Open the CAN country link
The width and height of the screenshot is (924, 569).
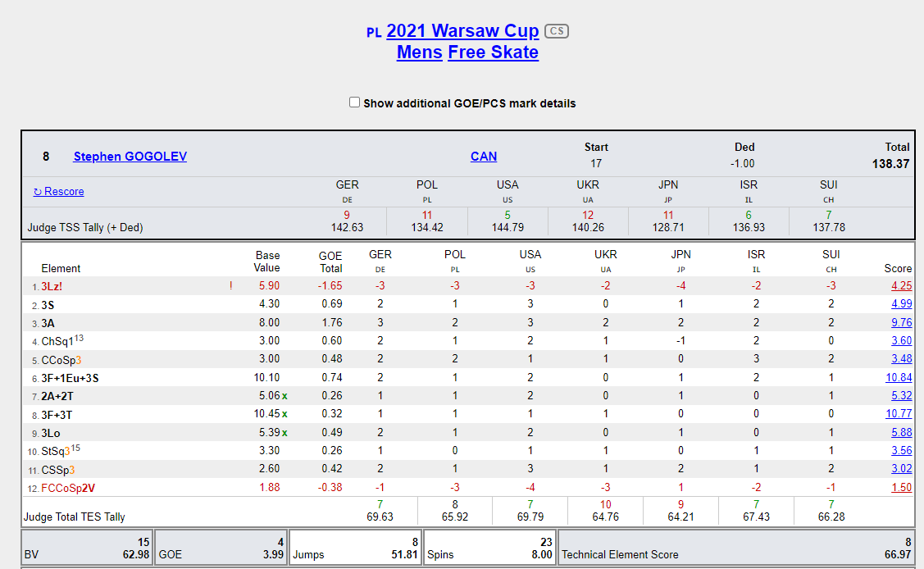coord(483,157)
